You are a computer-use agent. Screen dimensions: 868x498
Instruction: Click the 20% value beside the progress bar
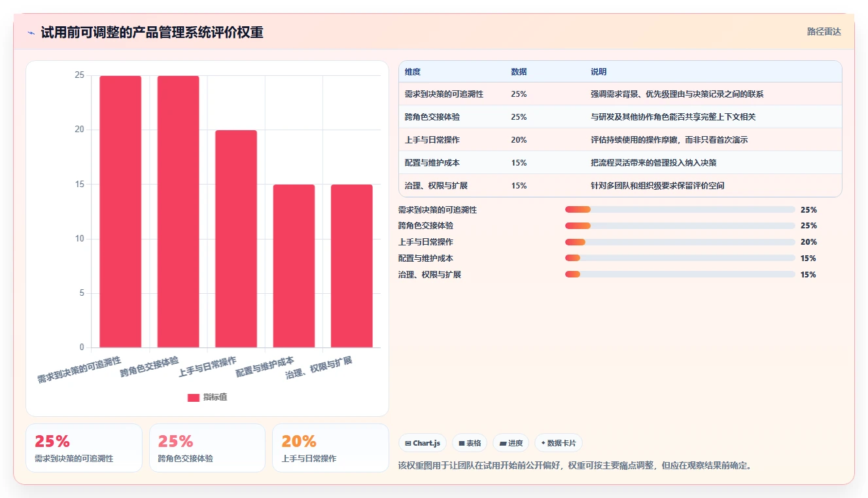click(808, 242)
